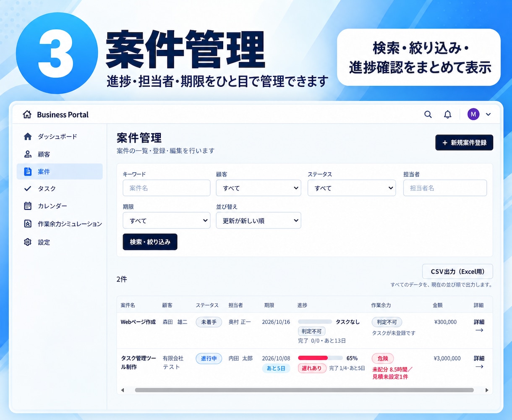Click the ¥3,000,000 amount cell

coord(447,358)
